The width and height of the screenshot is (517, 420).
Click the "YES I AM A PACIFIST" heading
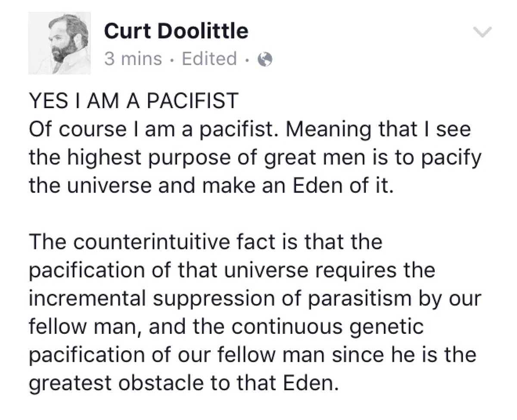pyautogui.click(x=134, y=102)
